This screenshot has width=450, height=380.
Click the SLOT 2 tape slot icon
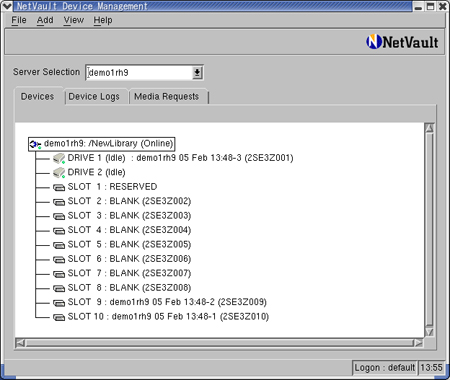[x=59, y=202]
